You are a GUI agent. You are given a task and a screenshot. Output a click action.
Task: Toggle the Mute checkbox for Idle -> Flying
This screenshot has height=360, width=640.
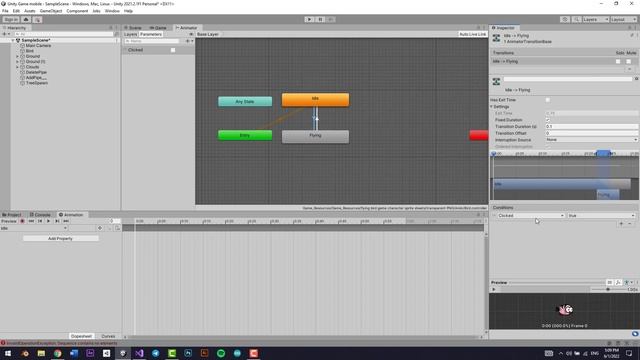coord(629,61)
